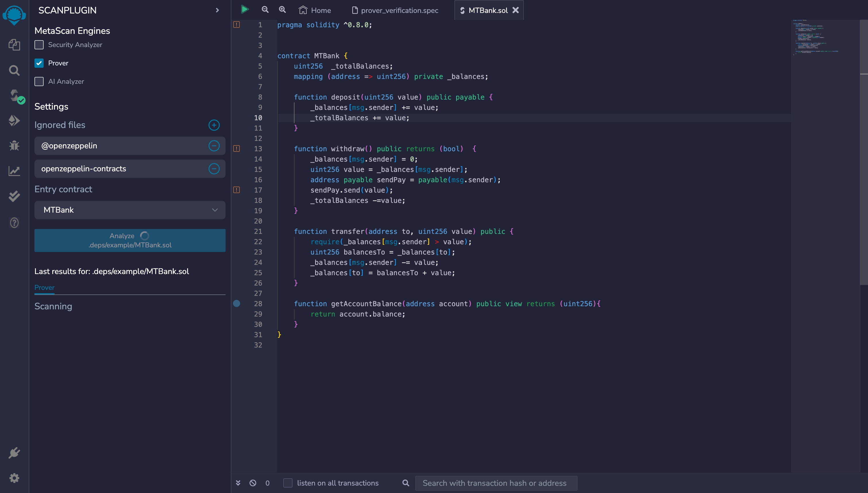Image resolution: width=868 pixels, height=493 pixels.
Task: Switch to the Home tab
Action: tap(315, 10)
